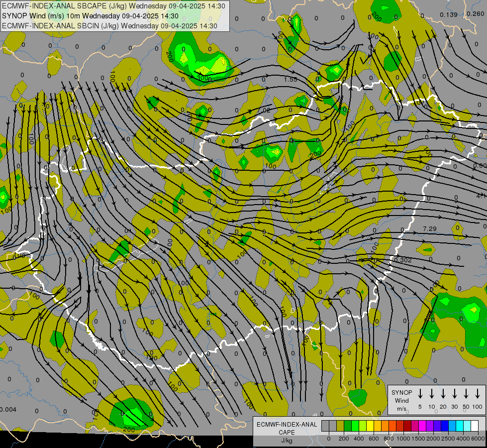Image resolution: width=487 pixels, height=448 pixels.
Task: Pick the sky blue CAPE legend swatch
Action: (453, 426)
